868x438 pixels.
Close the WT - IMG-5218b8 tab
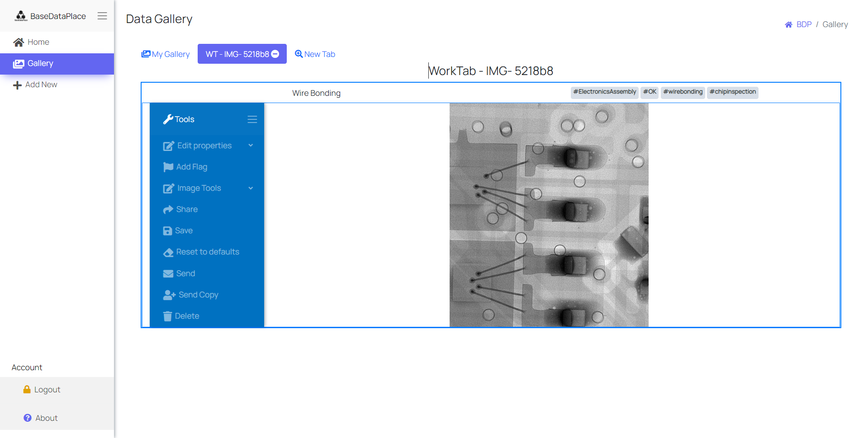275,54
